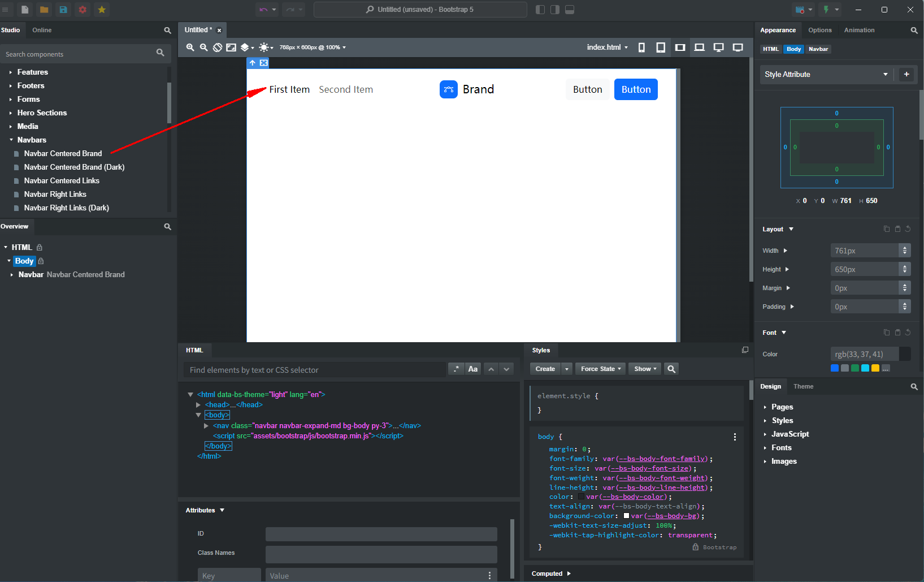Click the Create style button
The width and height of the screenshot is (924, 582).
[x=545, y=369]
